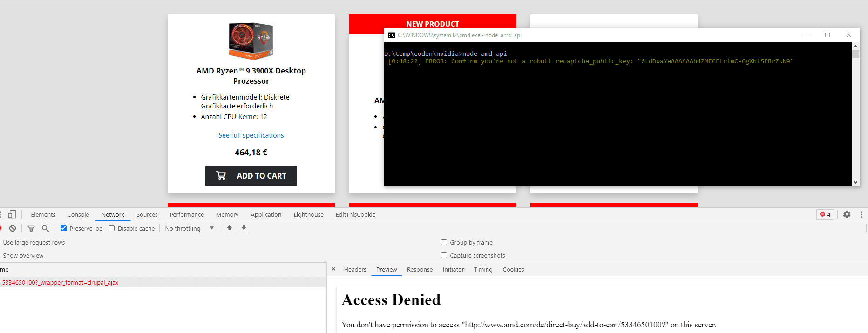Image resolution: width=868 pixels, height=333 pixels.
Task: Select the request Preview tab
Action: tap(387, 269)
